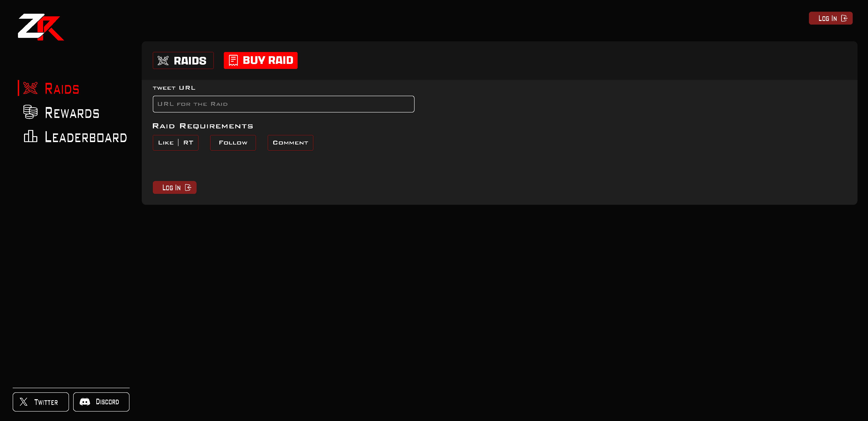Toggle the Like requirement option

coord(166,143)
